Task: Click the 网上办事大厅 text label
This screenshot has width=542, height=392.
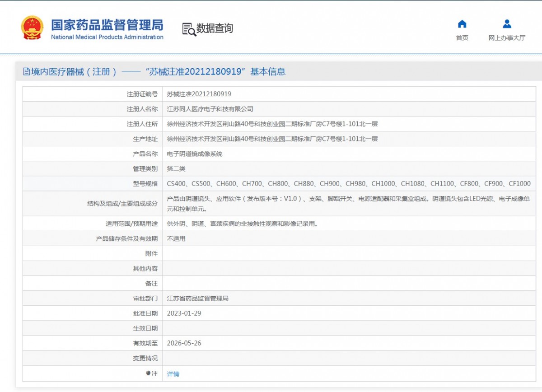Action: [507, 38]
